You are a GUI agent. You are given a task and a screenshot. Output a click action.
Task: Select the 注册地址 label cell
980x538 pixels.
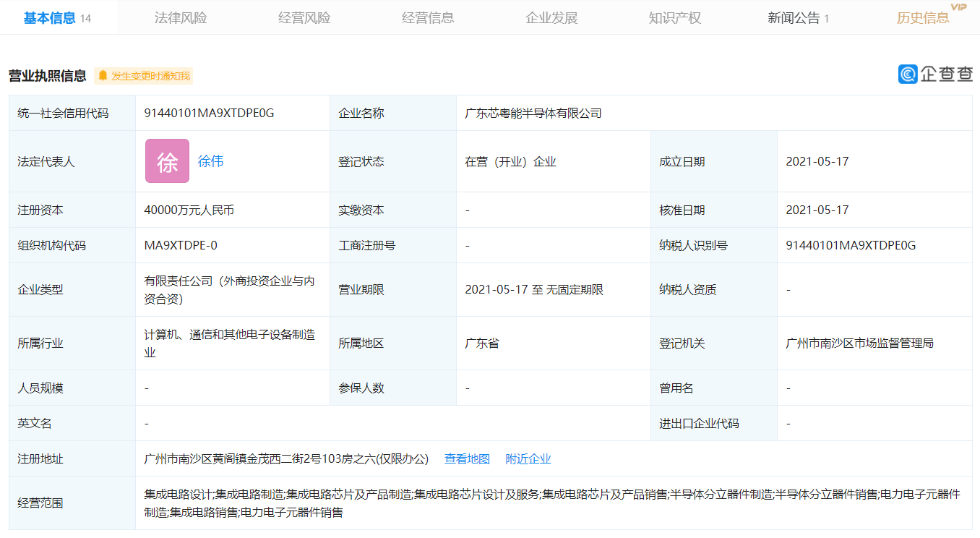(72, 458)
